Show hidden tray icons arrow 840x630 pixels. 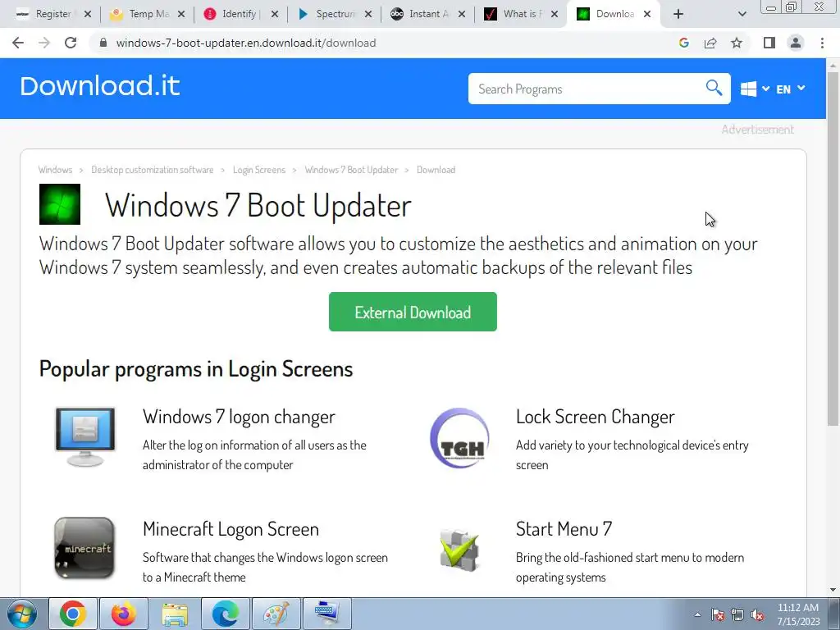[x=697, y=614]
